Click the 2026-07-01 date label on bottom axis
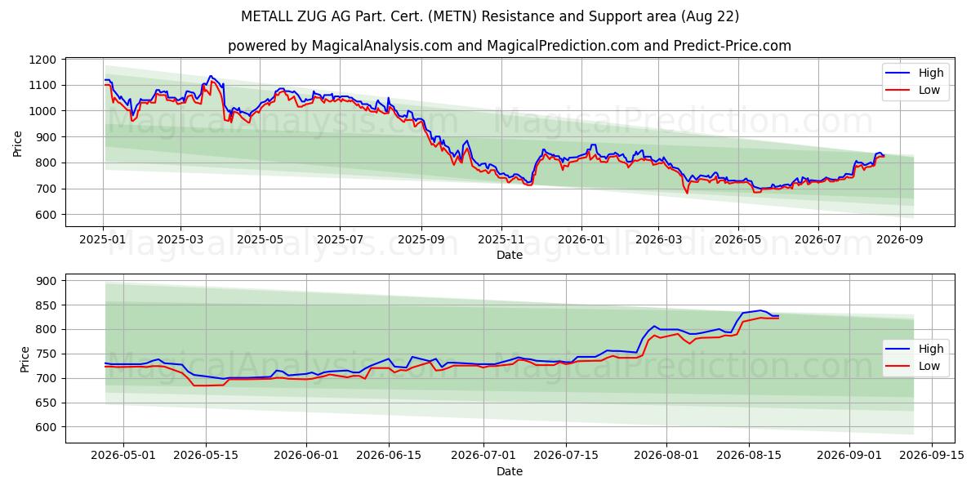980x490 pixels. tap(482, 457)
